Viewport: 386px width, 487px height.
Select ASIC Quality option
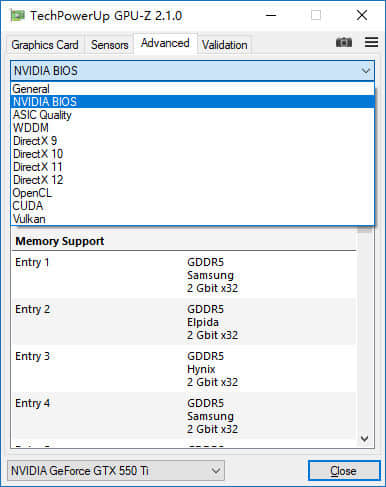pyautogui.click(x=193, y=115)
